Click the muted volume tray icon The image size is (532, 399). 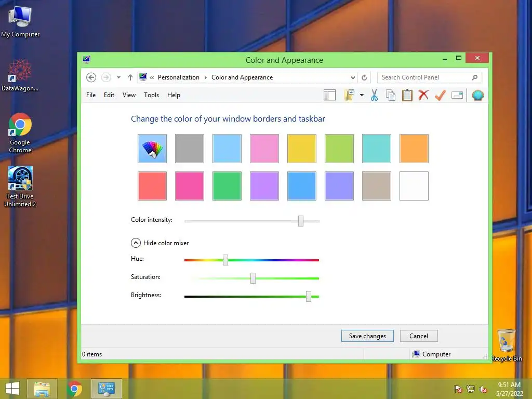pos(483,389)
